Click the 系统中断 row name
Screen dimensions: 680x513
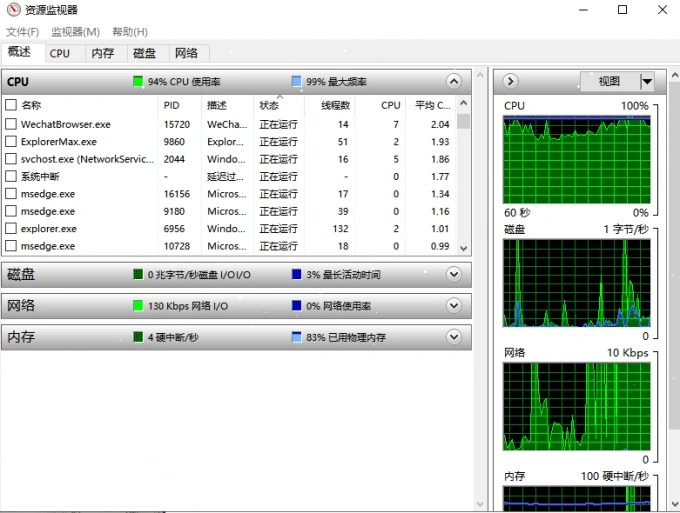40,176
